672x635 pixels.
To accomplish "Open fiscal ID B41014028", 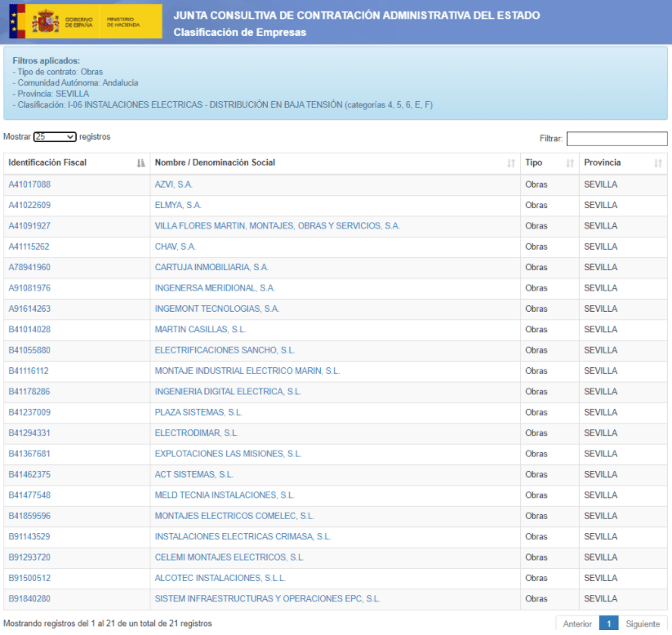I will pyautogui.click(x=29, y=330).
